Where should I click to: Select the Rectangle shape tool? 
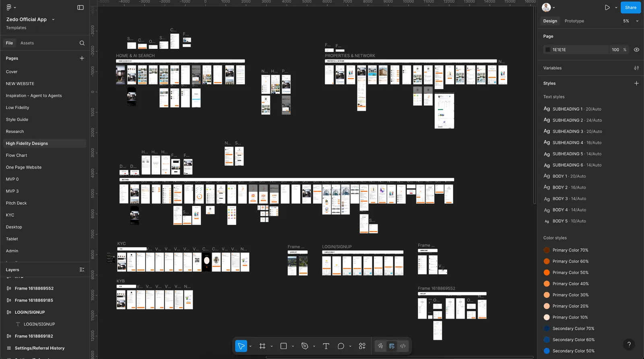point(283,346)
